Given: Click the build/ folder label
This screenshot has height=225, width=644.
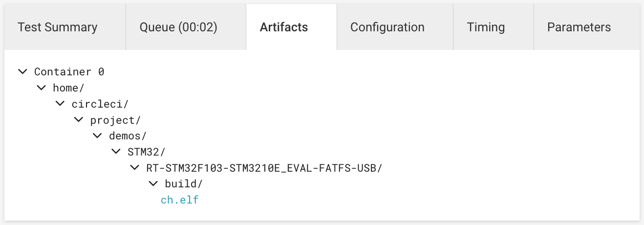Looking at the screenshot, I should tap(184, 184).
